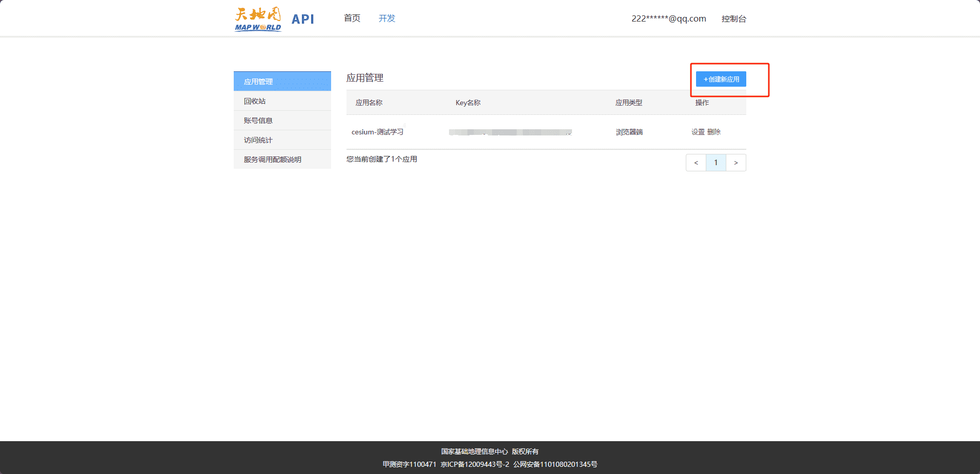Click 甲测资字1100471 in the footer
Image resolution: width=980 pixels, height=474 pixels.
pos(409,464)
